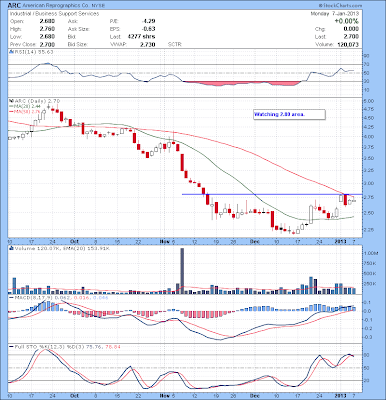Click the StockCharts.com watermark link
Viewport: 386px width, 400px height.
coord(340,5)
